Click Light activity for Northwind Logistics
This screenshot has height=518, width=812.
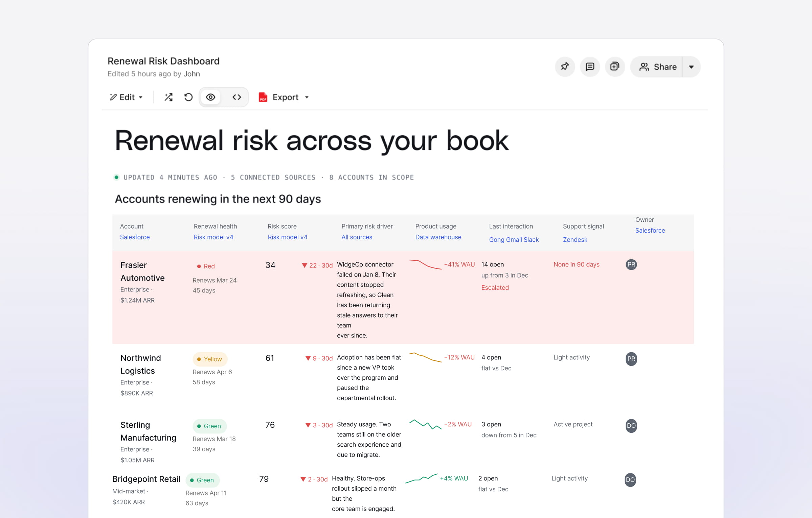tap(571, 357)
